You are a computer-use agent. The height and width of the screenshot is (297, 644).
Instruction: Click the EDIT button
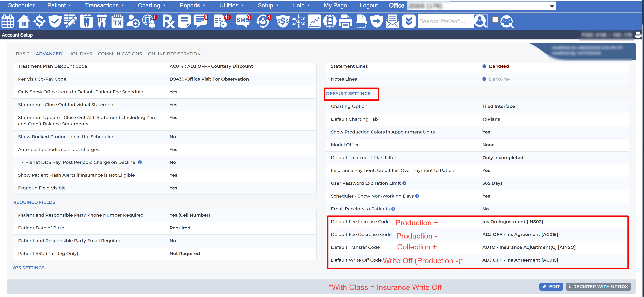[551, 287]
